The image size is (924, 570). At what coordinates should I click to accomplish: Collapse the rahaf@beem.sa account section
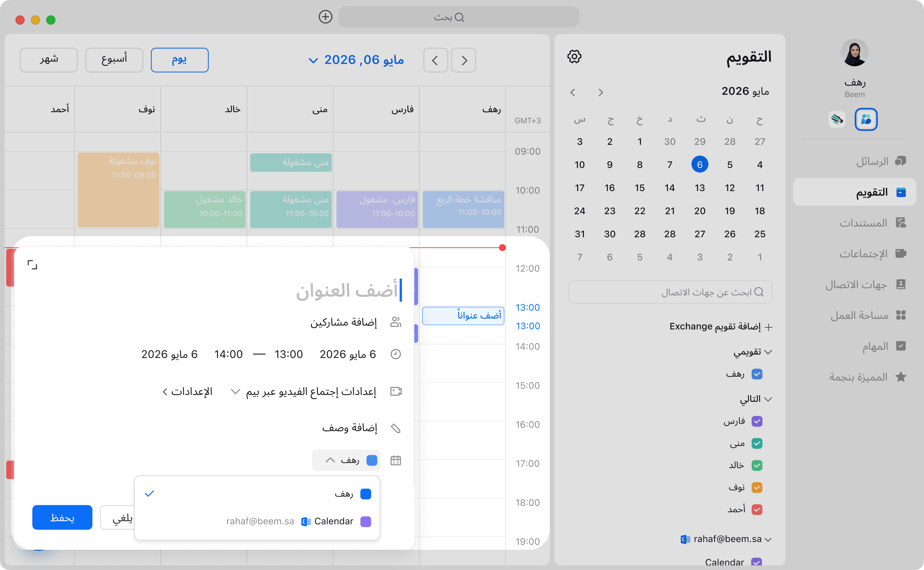[x=768, y=540]
